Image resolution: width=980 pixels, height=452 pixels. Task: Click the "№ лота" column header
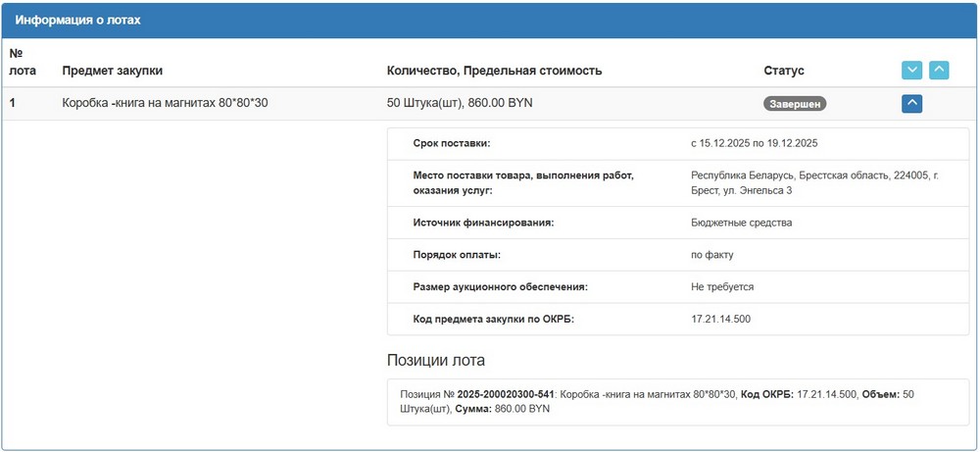(x=22, y=61)
